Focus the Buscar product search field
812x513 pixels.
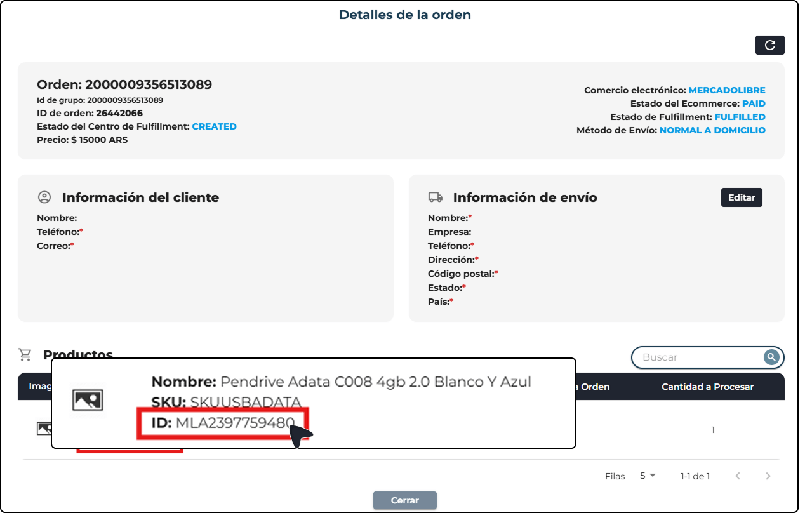coord(698,357)
